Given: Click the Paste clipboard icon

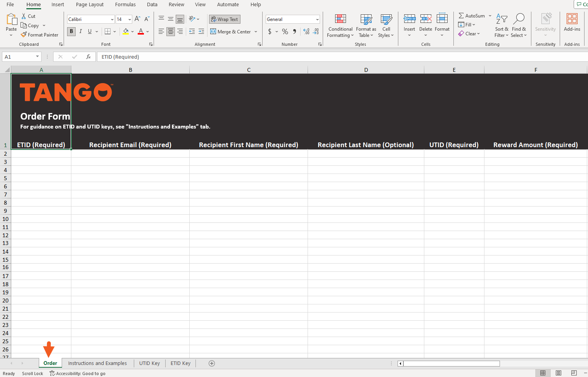Looking at the screenshot, I should (x=11, y=19).
